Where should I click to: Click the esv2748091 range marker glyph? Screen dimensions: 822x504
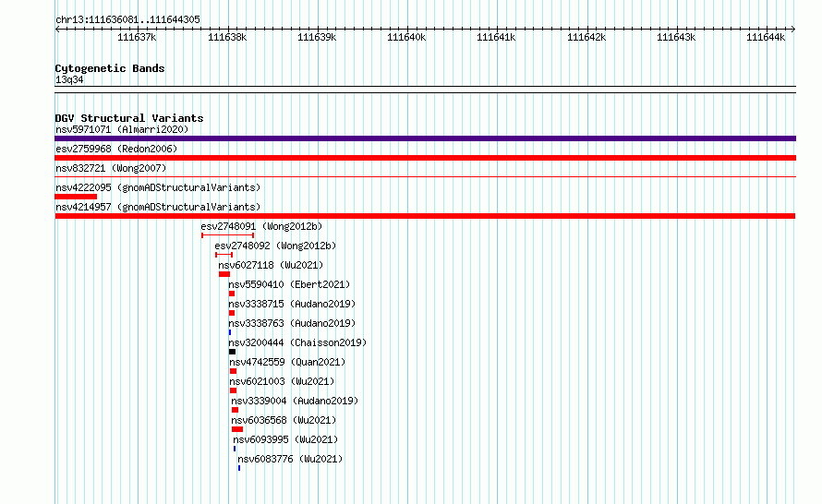(x=227, y=235)
